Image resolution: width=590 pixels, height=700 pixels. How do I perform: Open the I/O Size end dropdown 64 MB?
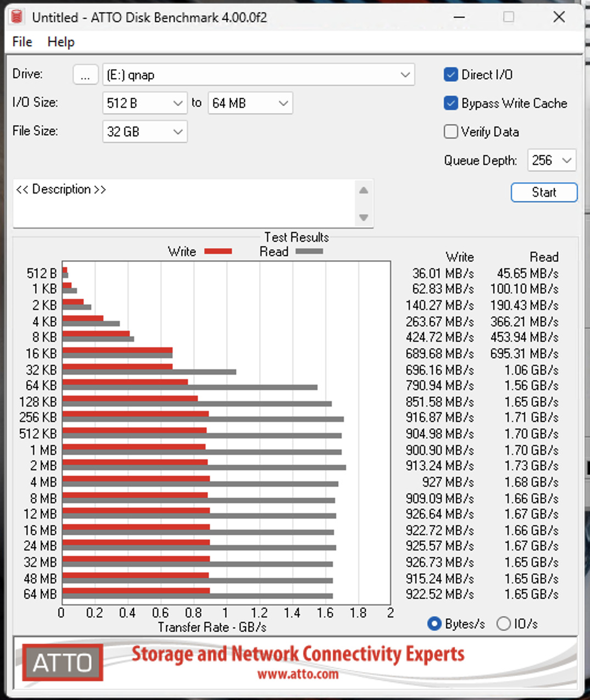(x=251, y=103)
